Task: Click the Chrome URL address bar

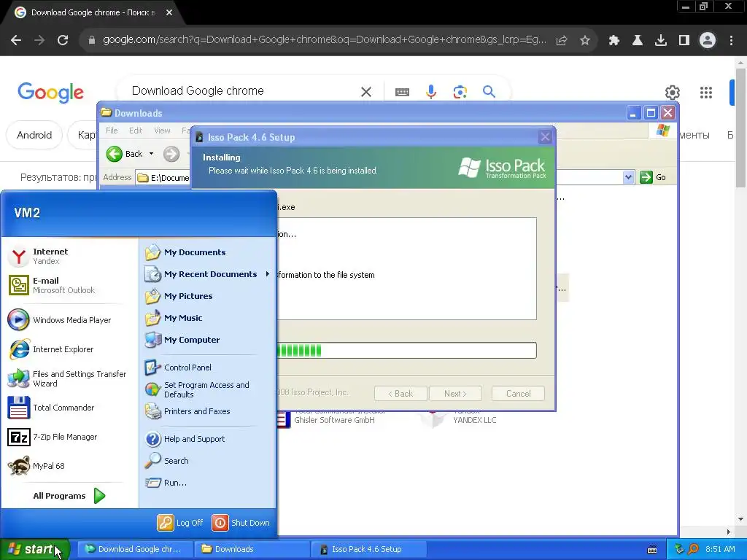Action: tap(325, 40)
